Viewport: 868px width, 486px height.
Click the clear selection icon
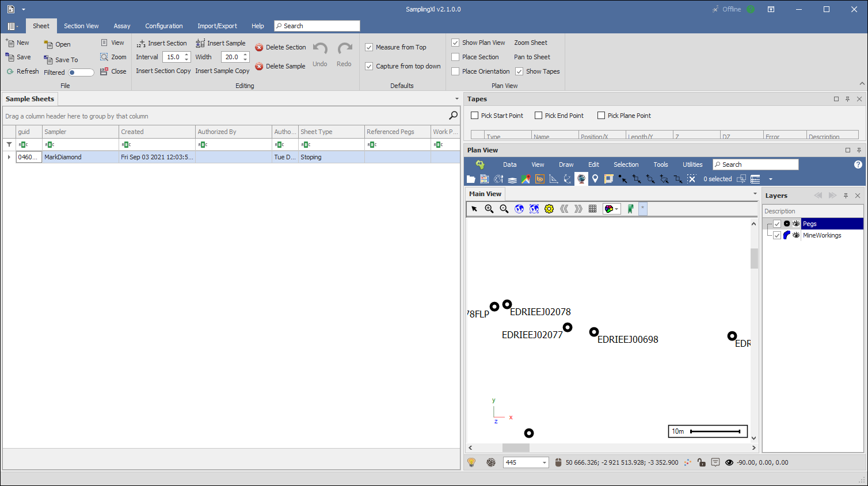coord(691,179)
